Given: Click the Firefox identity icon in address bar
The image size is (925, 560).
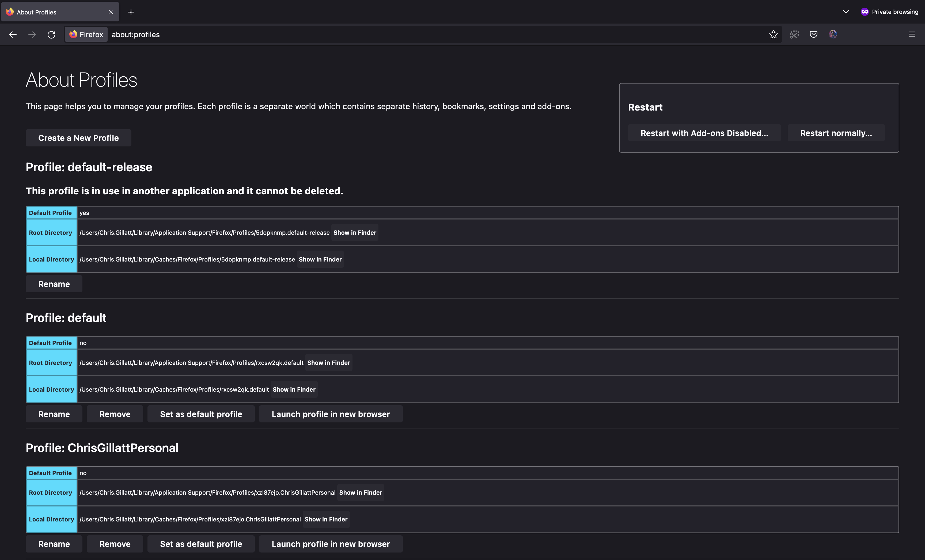Looking at the screenshot, I should tap(86, 35).
